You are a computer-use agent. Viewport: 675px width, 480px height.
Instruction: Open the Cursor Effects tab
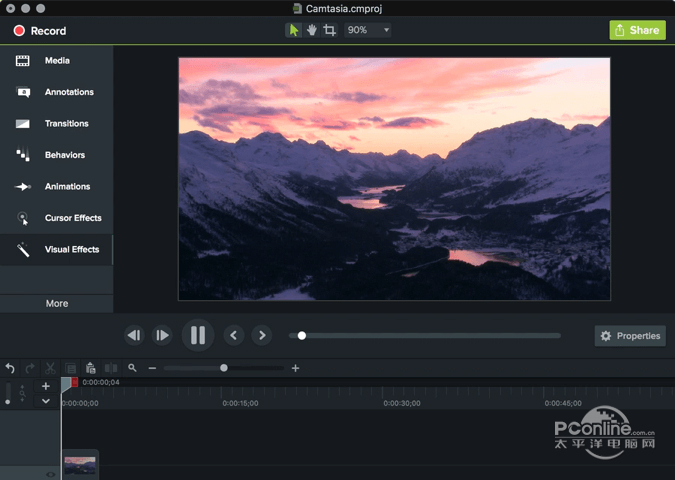tap(56, 218)
